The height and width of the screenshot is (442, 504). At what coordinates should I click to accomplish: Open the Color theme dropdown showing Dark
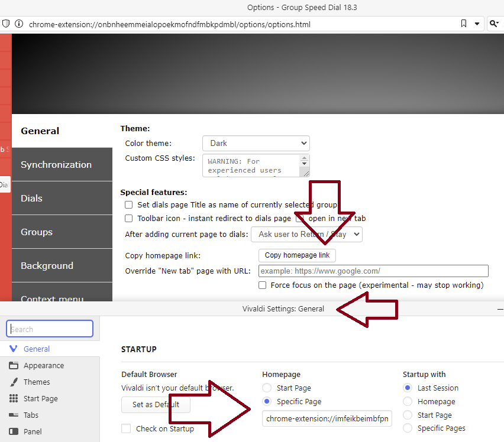coord(256,143)
